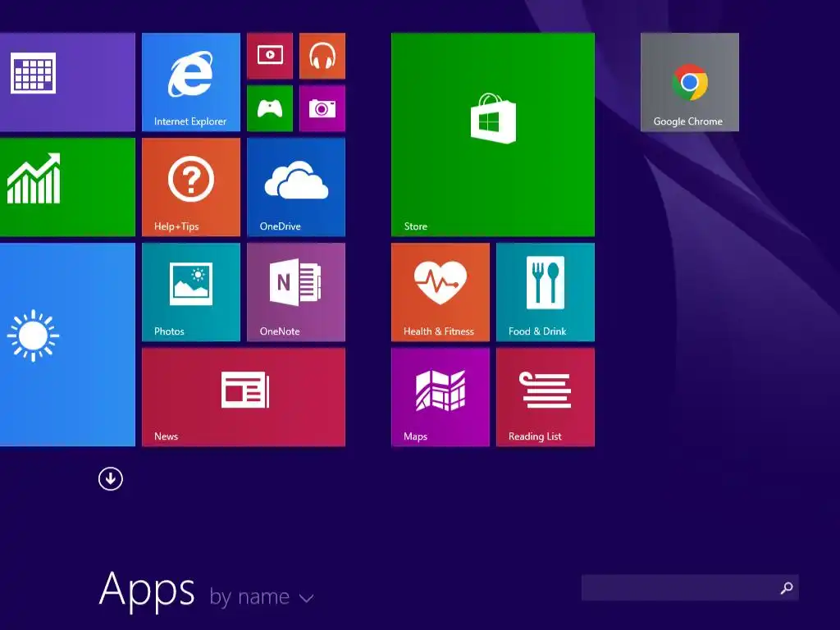Open the Video app tile

[x=270, y=56]
